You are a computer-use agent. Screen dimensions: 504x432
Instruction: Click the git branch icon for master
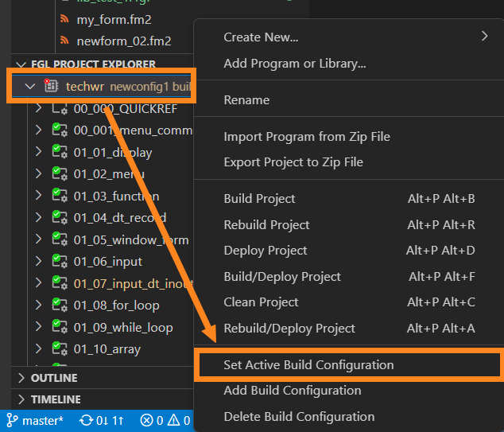click(x=14, y=420)
